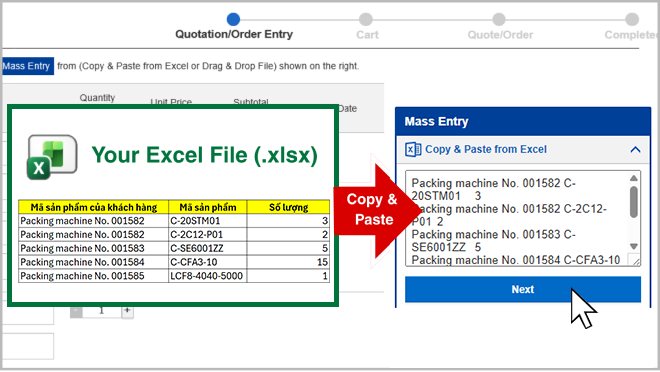Click the "Số lượng" column header
The width and height of the screenshot is (660, 372).
click(x=288, y=207)
